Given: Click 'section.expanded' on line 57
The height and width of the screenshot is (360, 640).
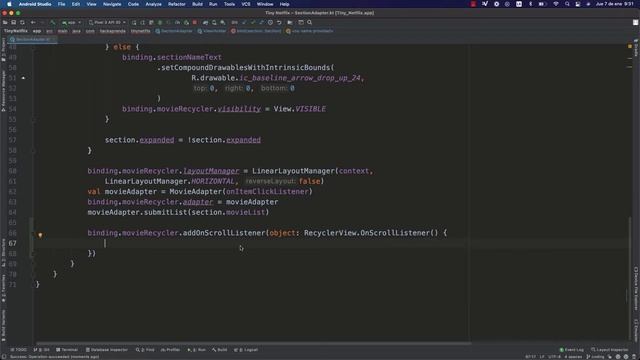Looking at the screenshot, I should tap(139, 140).
